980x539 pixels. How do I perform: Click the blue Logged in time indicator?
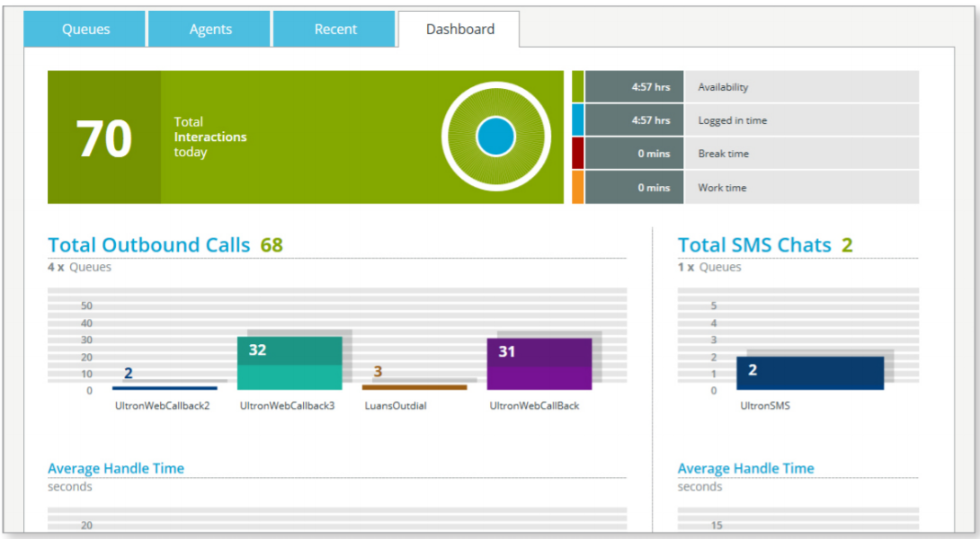click(x=576, y=119)
